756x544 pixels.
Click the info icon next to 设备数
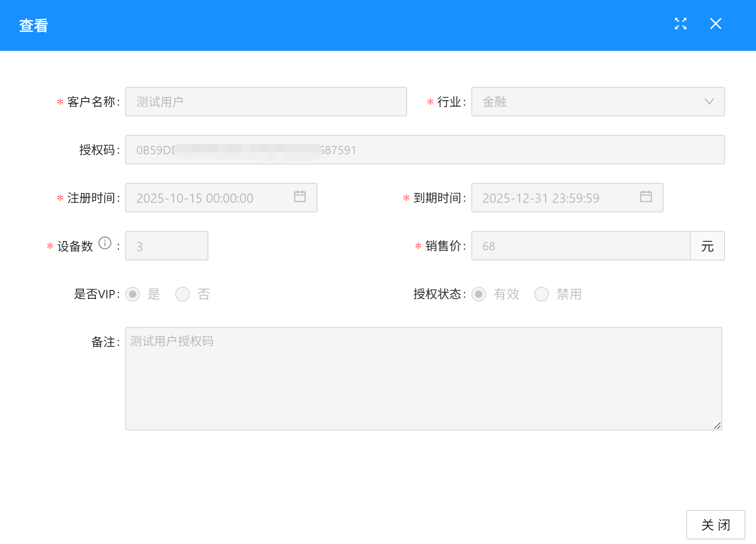click(x=105, y=243)
